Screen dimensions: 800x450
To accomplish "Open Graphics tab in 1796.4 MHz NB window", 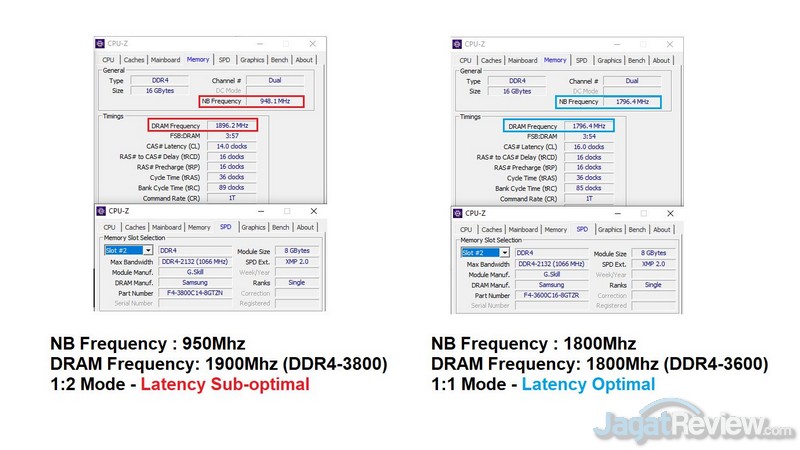I will [609, 60].
